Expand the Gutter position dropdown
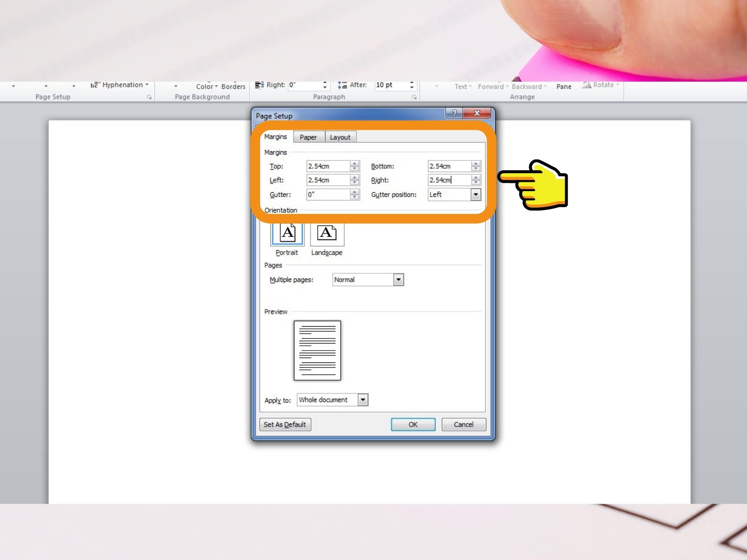Screen dimensions: 747x560 (x=475, y=194)
